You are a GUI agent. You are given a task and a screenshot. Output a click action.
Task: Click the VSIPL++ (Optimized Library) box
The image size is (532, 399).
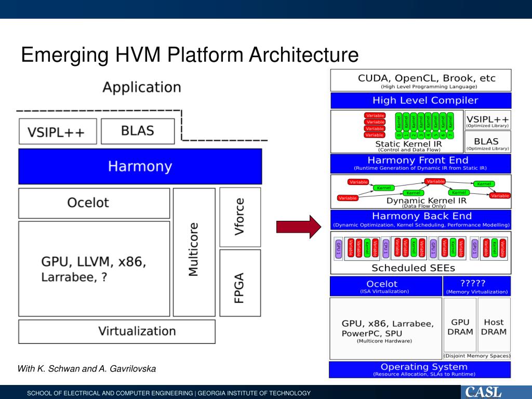(487, 120)
